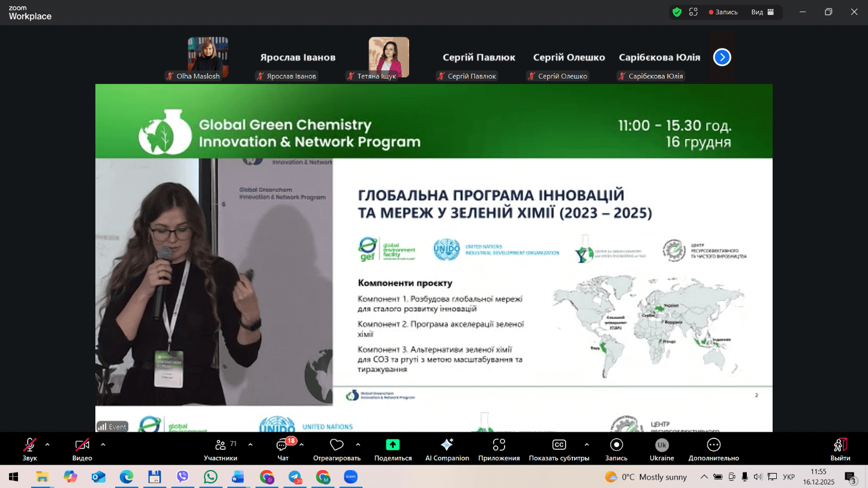Show next participants with blue arrow

coord(722,57)
